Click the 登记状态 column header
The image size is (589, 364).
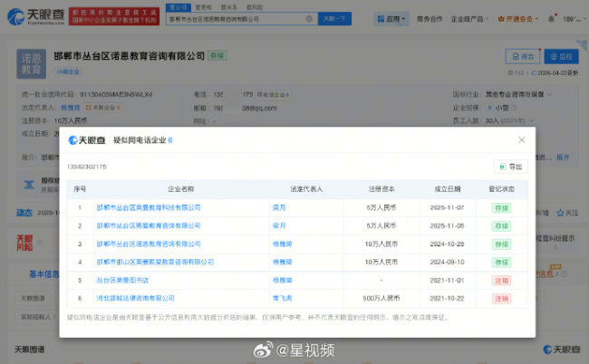(501, 189)
